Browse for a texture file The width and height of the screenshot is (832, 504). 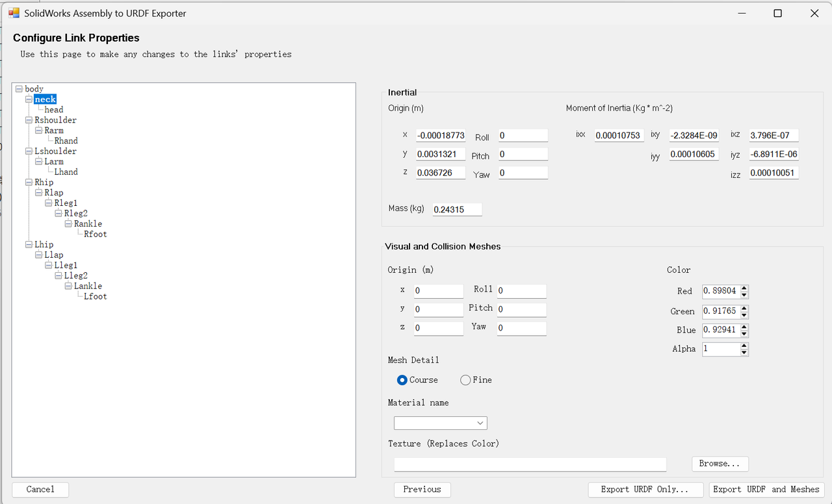720,464
